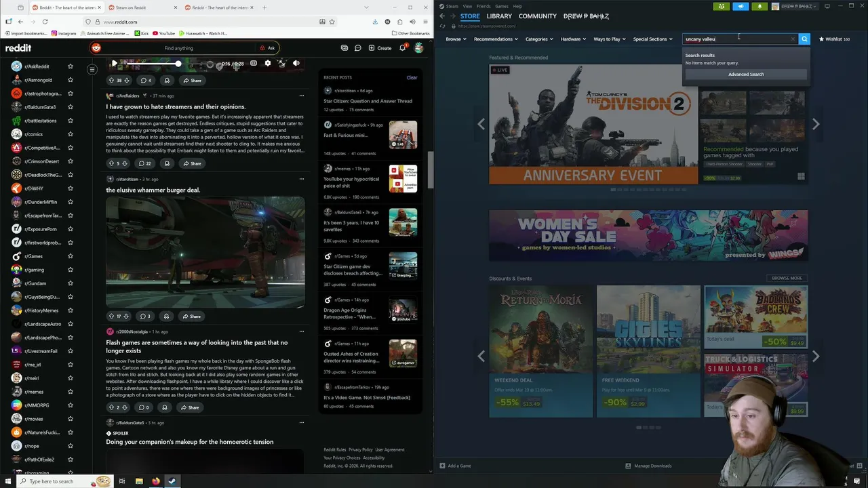Screen dimensions: 868x488
Task: Open Reddit notifications bell
Action: pyautogui.click(x=402, y=48)
